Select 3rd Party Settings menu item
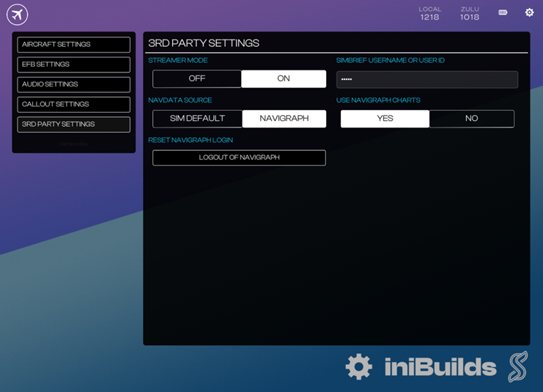 (x=74, y=125)
